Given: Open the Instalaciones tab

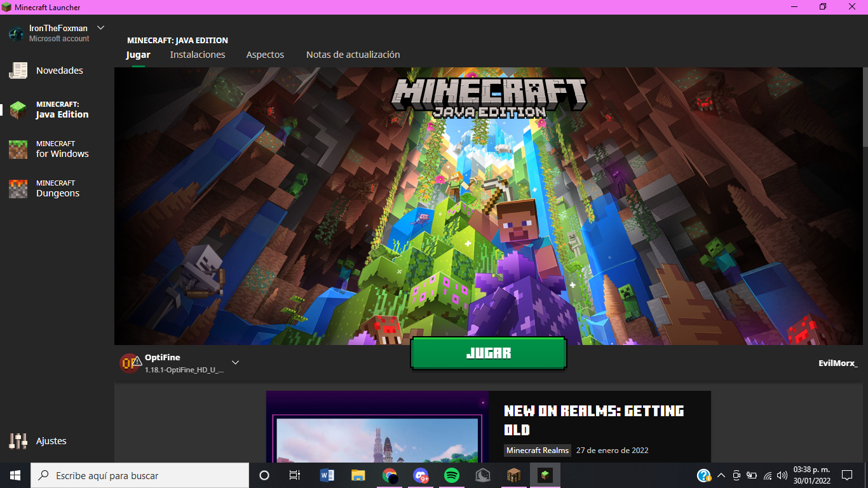Looking at the screenshot, I should (x=198, y=55).
